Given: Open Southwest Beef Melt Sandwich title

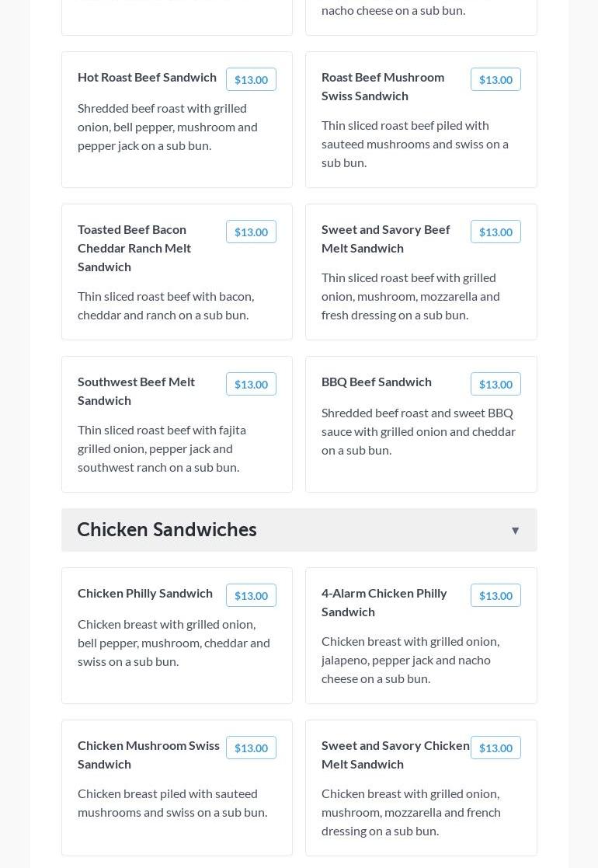Looking at the screenshot, I should 136,391.
